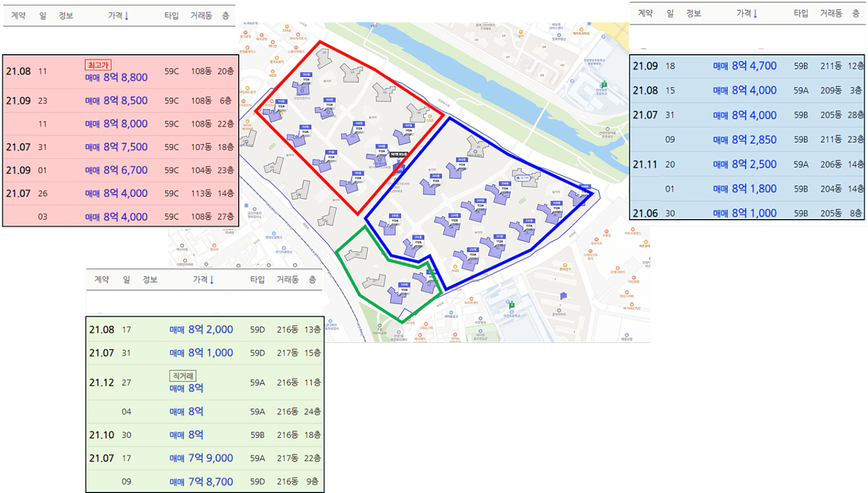
Task: Click the 59C type cell for 107동
Action: (x=171, y=147)
